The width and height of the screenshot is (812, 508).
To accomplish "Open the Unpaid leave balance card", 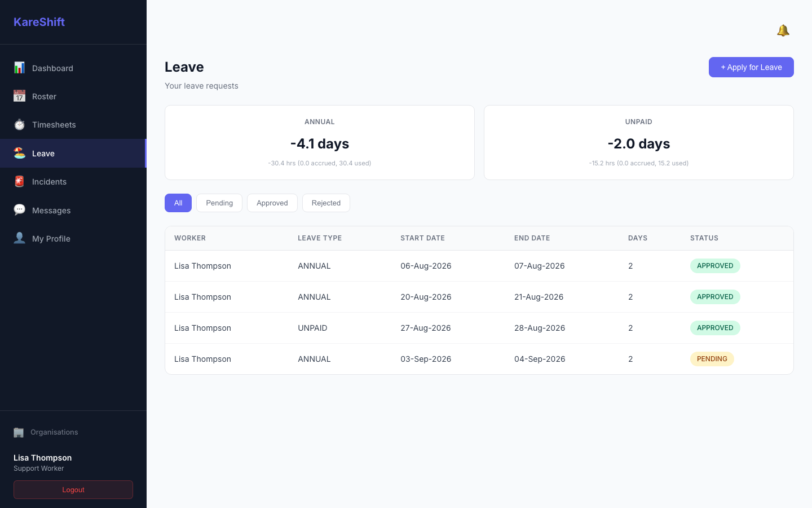I will pyautogui.click(x=639, y=142).
